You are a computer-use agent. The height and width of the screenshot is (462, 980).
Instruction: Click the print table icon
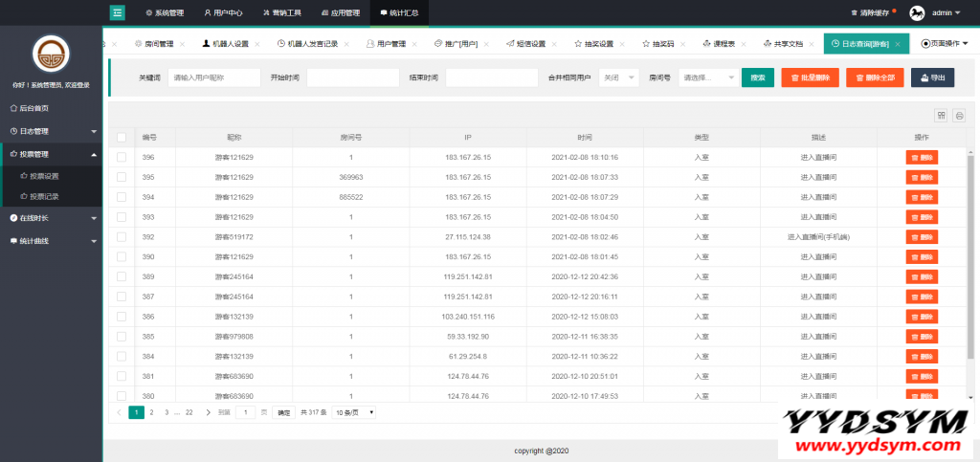[959, 116]
